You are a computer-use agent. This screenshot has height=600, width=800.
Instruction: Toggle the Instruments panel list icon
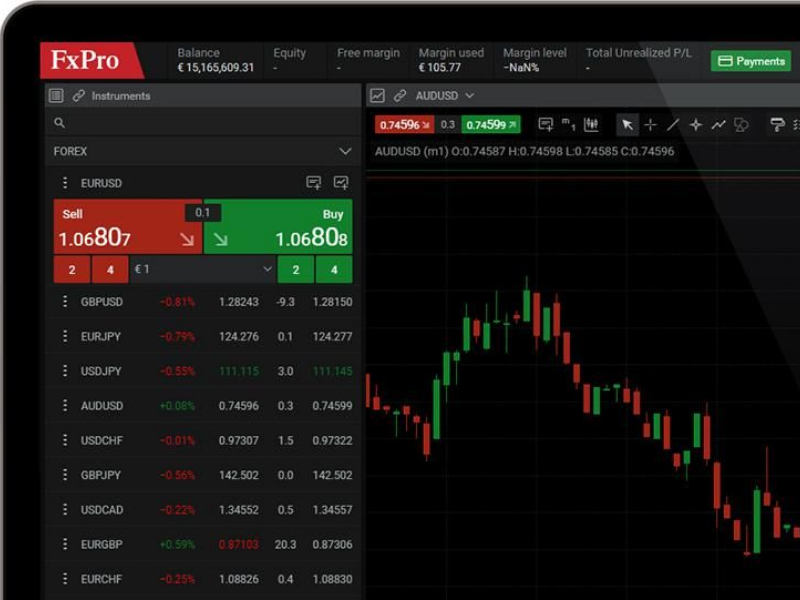(x=56, y=96)
